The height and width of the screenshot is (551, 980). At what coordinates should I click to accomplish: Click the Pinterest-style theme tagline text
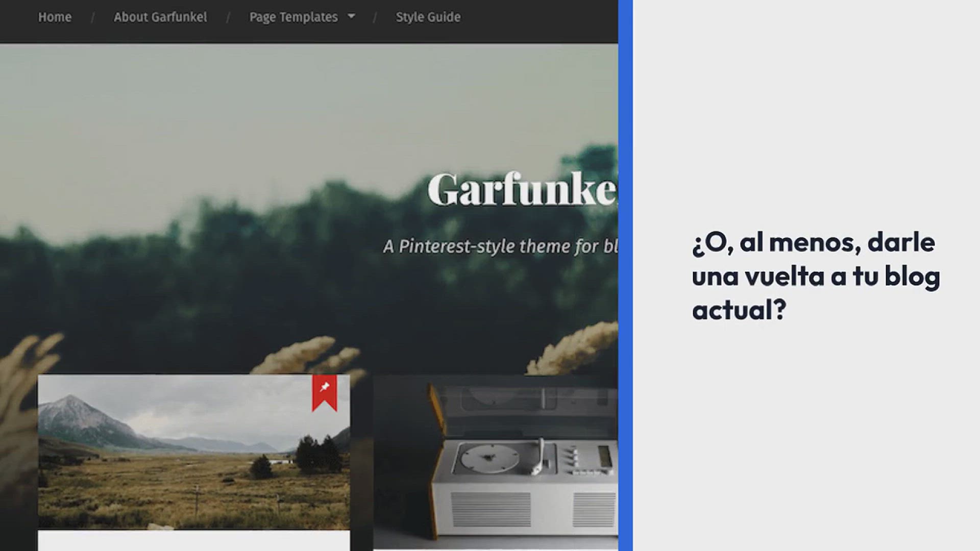point(500,246)
